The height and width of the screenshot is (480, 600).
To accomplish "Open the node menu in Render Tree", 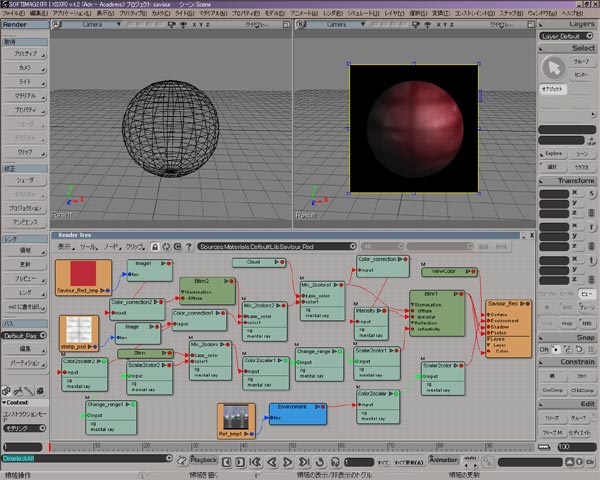I will click(x=112, y=247).
